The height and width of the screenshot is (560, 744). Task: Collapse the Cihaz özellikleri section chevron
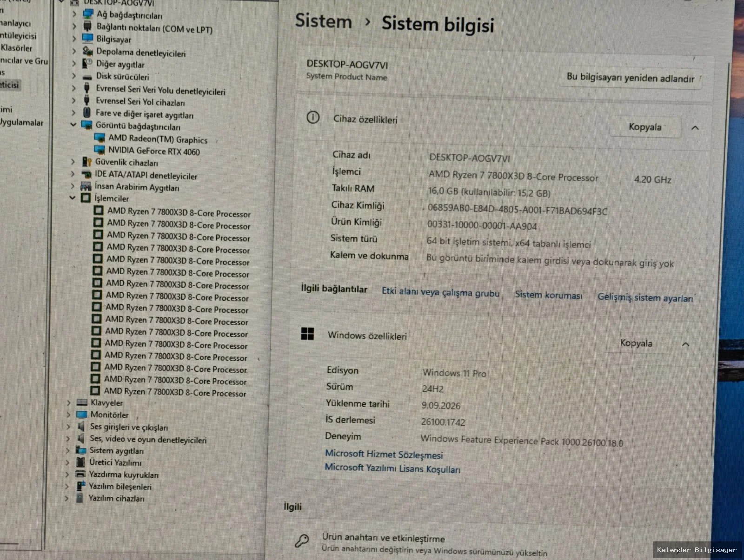pos(695,128)
